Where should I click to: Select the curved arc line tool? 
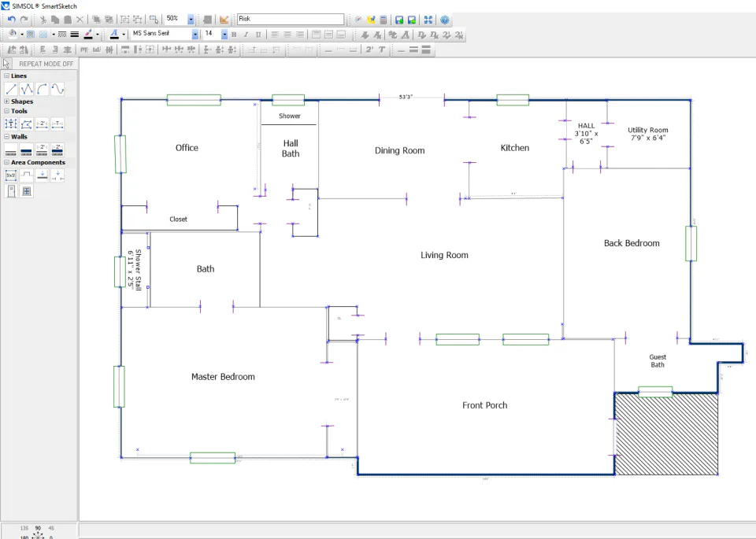(42, 89)
